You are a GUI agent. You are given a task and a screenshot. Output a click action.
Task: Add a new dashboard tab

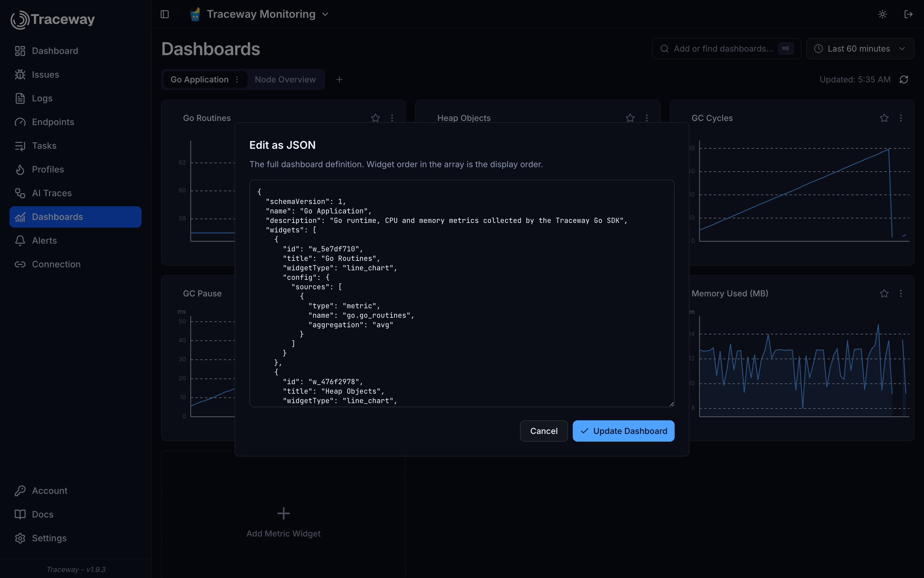339,79
